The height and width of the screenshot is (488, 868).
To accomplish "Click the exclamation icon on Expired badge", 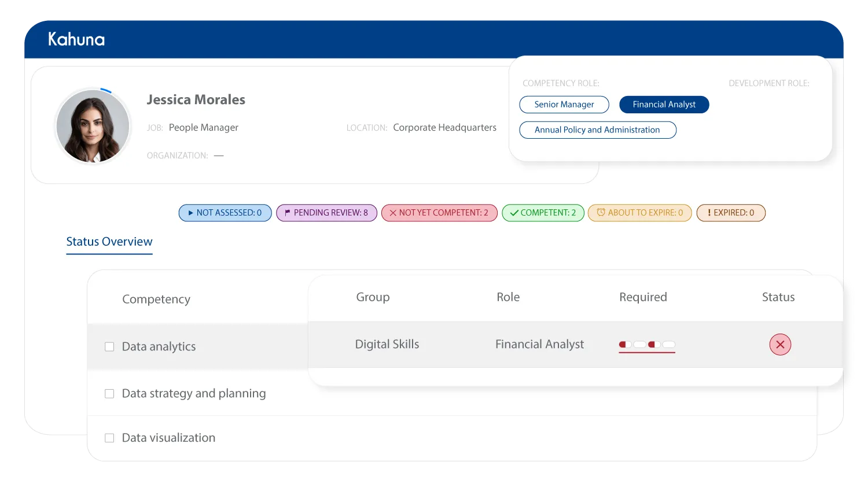I will click(x=708, y=213).
